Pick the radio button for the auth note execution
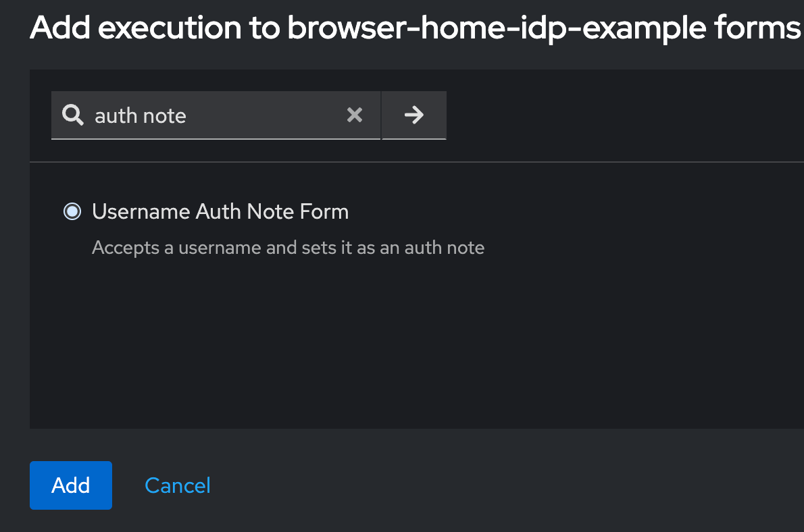The height and width of the screenshot is (532, 804). point(72,211)
